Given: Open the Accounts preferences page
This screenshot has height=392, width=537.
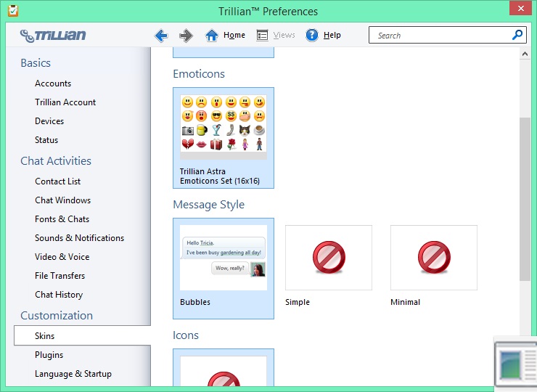Looking at the screenshot, I should tap(53, 83).
